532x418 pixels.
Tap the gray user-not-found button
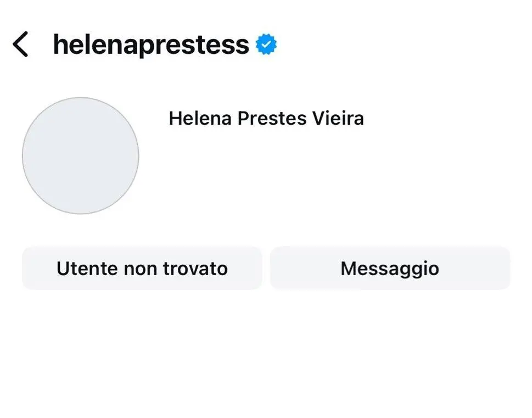[142, 268]
